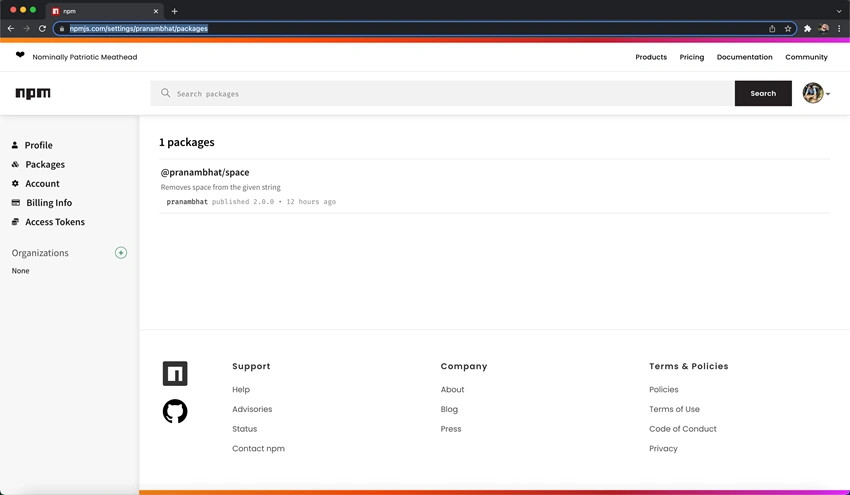
Task: Add a new organization plus icon
Action: [x=121, y=253]
